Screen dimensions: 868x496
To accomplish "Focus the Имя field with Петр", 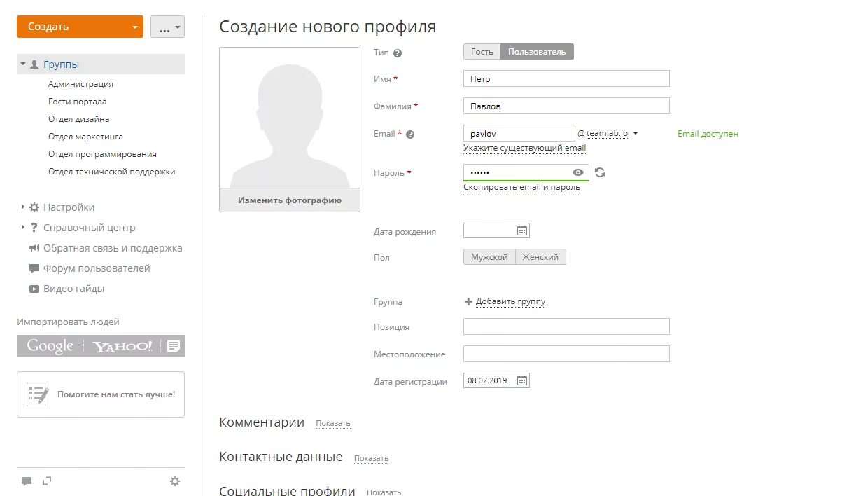I will coord(566,78).
